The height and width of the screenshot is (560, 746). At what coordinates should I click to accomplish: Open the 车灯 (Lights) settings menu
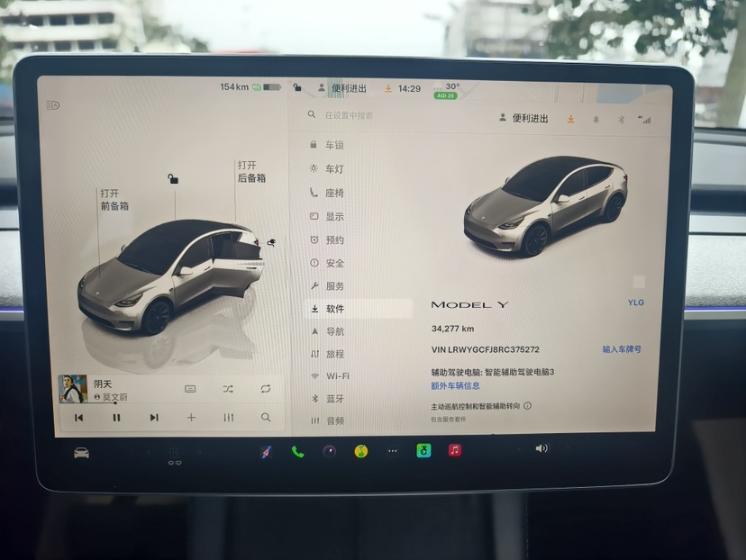click(327, 168)
